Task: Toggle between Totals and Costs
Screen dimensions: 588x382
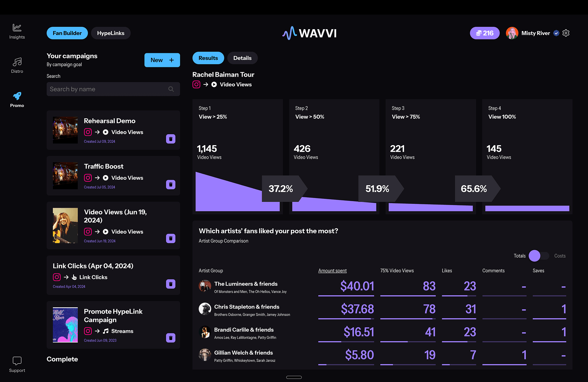Action: point(539,256)
